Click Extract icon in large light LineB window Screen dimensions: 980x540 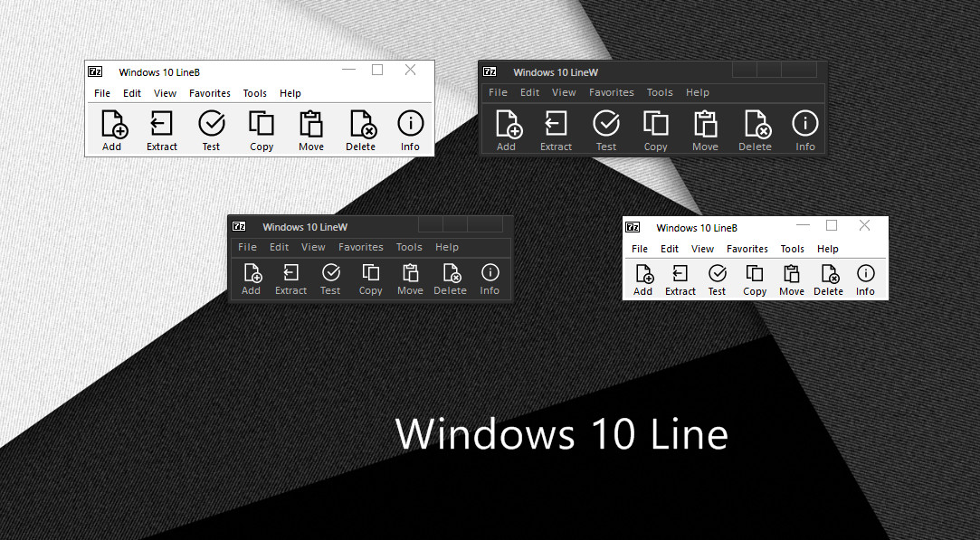[161, 124]
